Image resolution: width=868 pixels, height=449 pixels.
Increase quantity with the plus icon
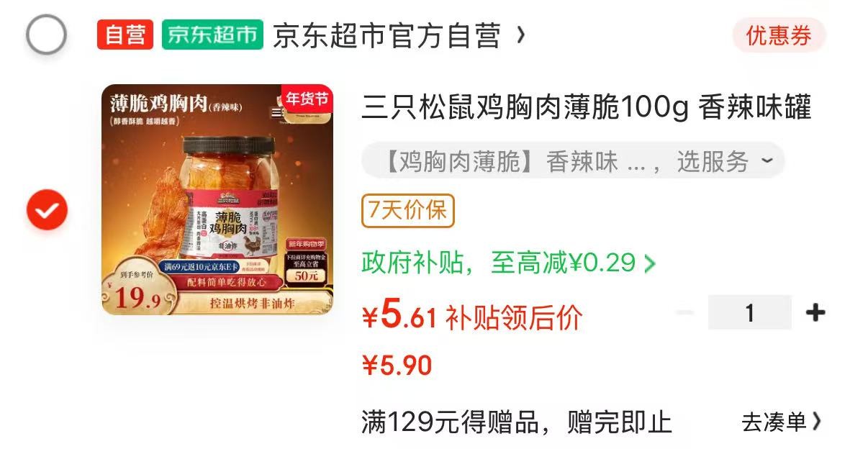815,312
